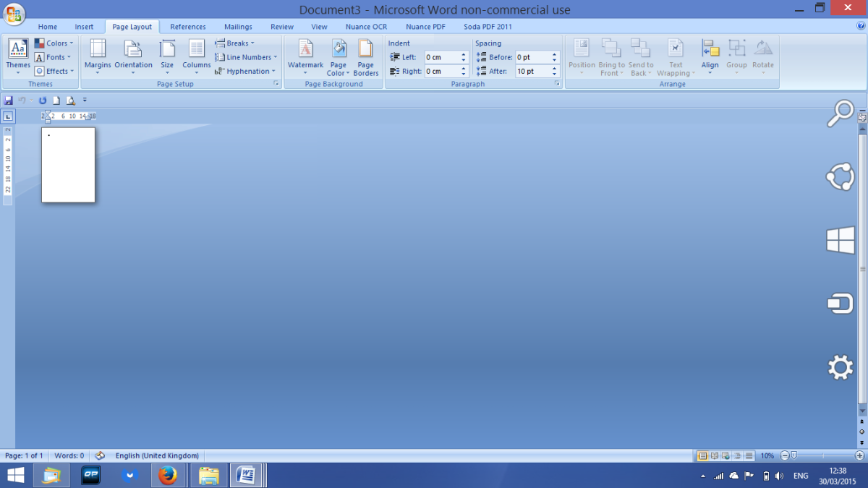Zoom out with minus button

[785, 456]
